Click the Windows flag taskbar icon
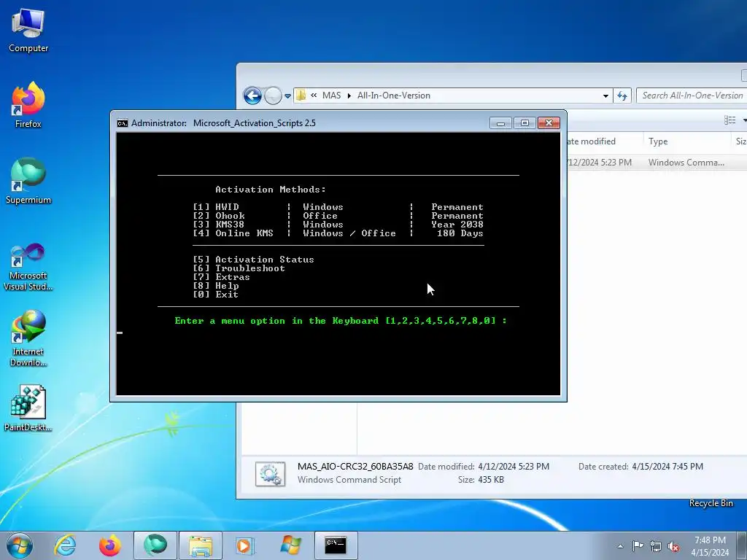 click(x=290, y=545)
